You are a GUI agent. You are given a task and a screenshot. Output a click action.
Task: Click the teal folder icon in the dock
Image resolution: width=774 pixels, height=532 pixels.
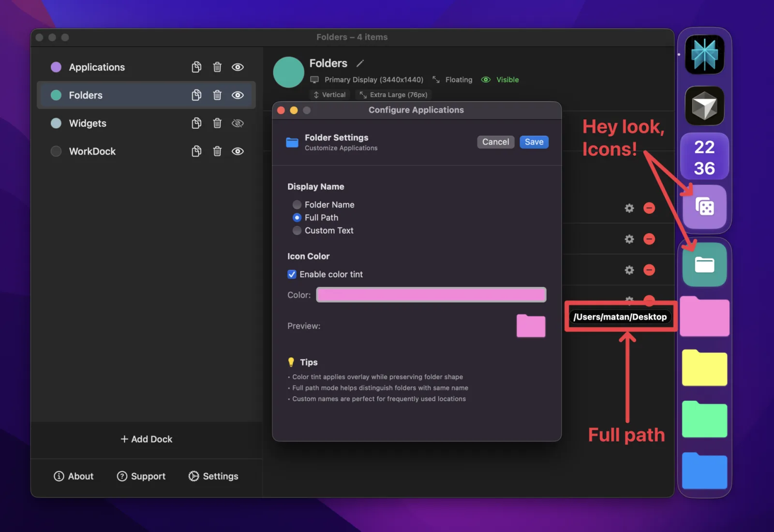pos(704,265)
